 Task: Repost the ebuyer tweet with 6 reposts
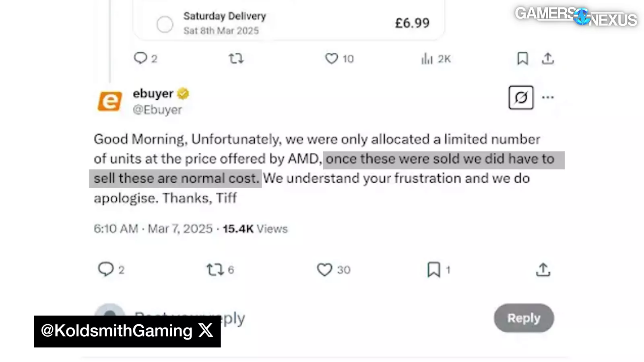coord(215,269)
